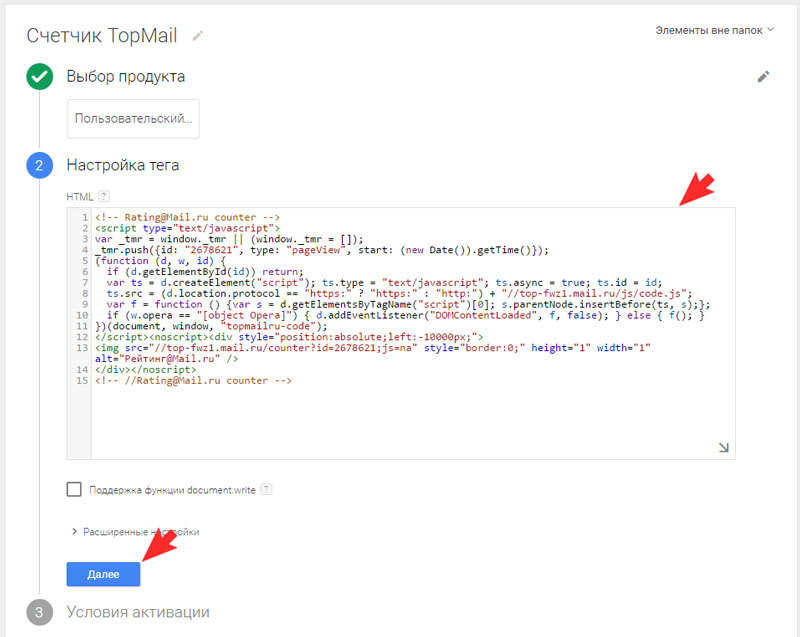The width and height of the screenshot is (800, 637).
Task: Click the Настройка тега step heading
Action: [x=123, y=165]
